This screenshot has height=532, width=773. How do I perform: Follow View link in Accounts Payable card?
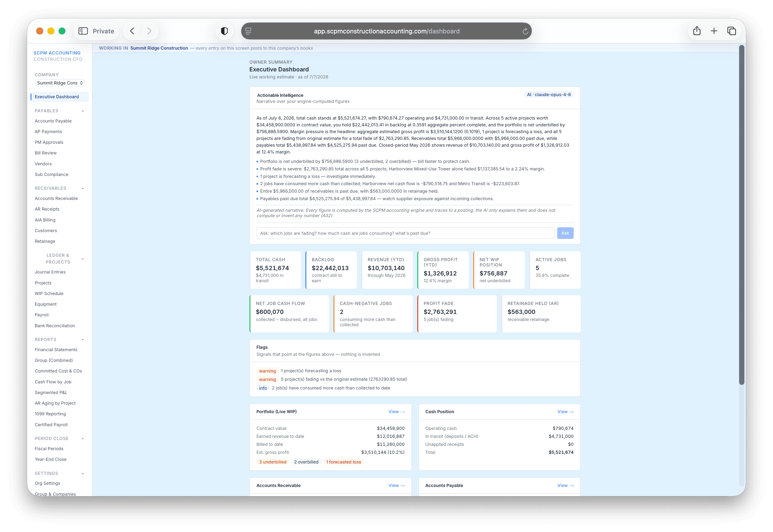coord(565,485)
